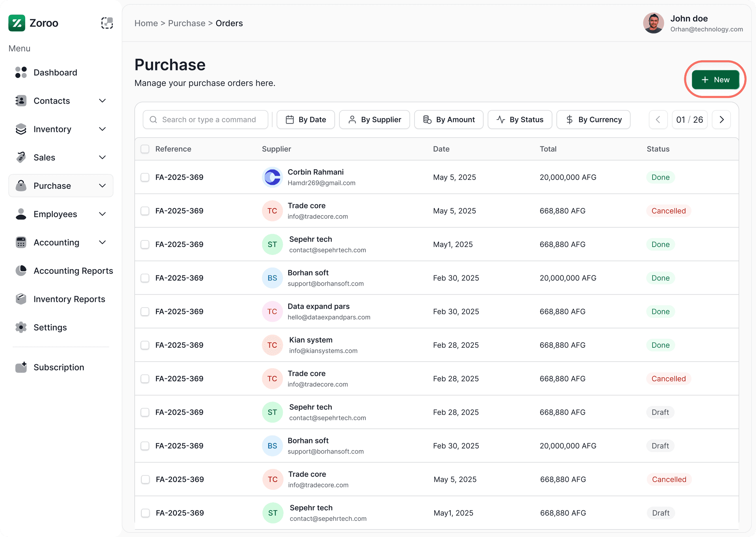The image size is (756, 537).
Task: Collapse the Purchase menu section
Action: pyautogui.click(x=102, y=185)
